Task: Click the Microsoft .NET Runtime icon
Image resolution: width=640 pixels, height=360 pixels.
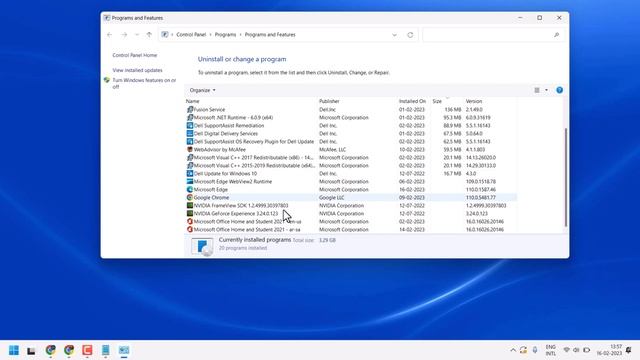Action: click(x=190, y=118)
